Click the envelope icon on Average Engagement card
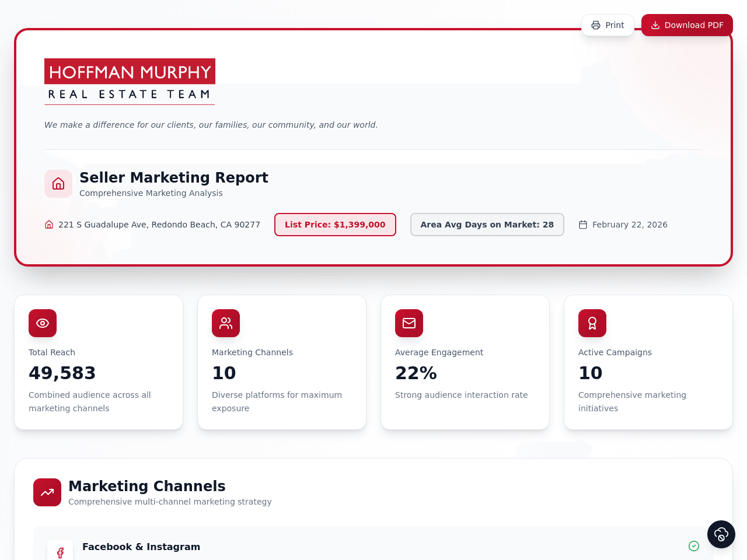 [409, 323]
